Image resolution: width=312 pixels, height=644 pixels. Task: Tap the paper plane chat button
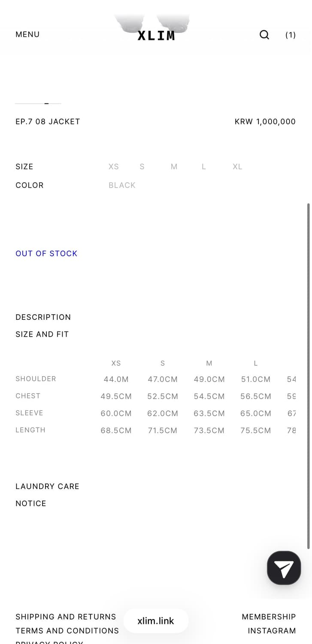[284, 568]
